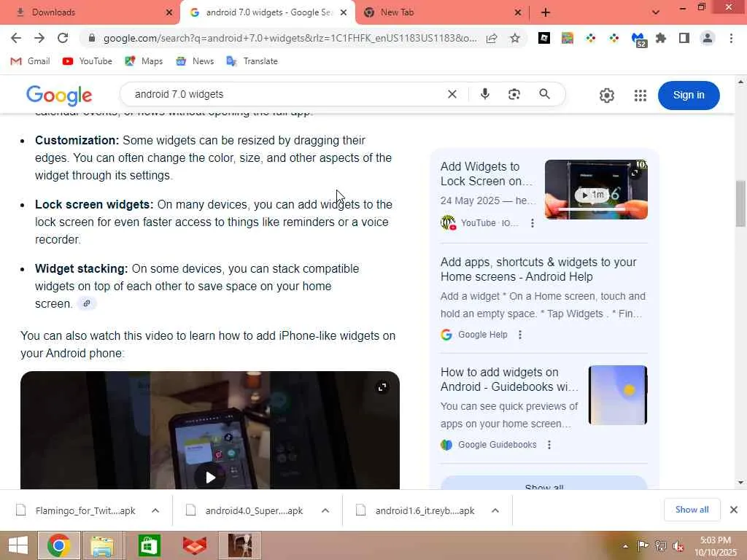
Task: Go forward to the next page
Action: pos(39,38)
